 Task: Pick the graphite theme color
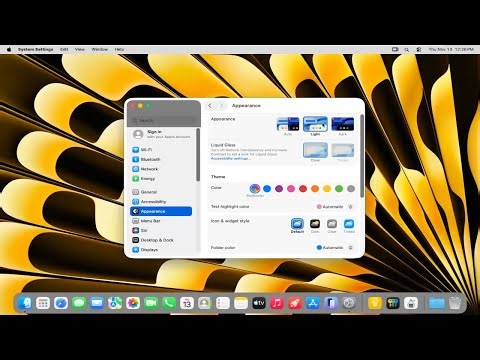351,189
